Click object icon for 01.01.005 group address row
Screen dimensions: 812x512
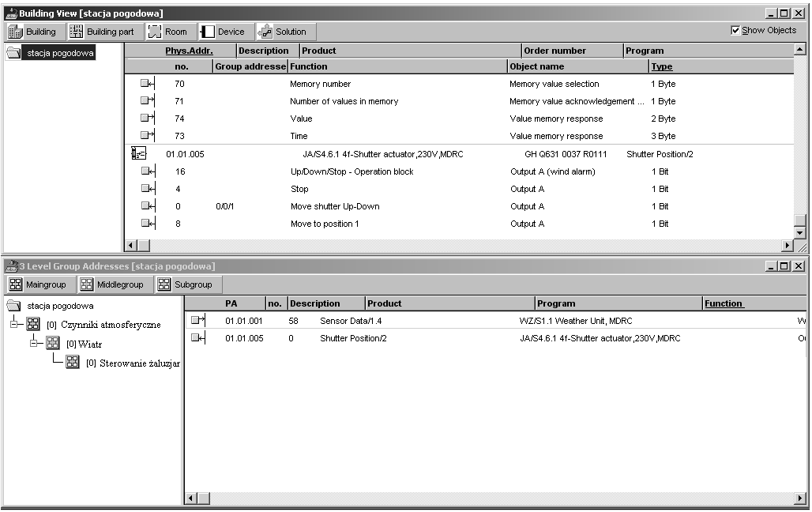pos(197,338)
